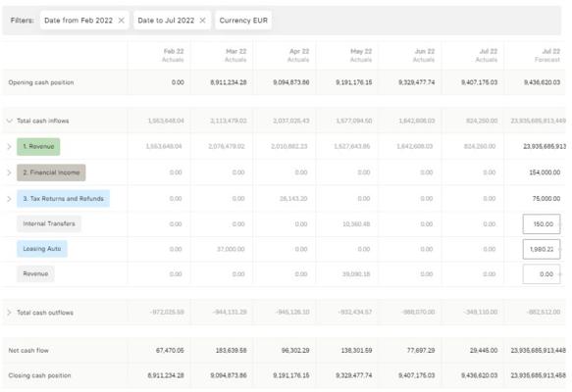Select the grey Revenue tag
The height and width of the screenshot is (392, 572).
(35, 274)
